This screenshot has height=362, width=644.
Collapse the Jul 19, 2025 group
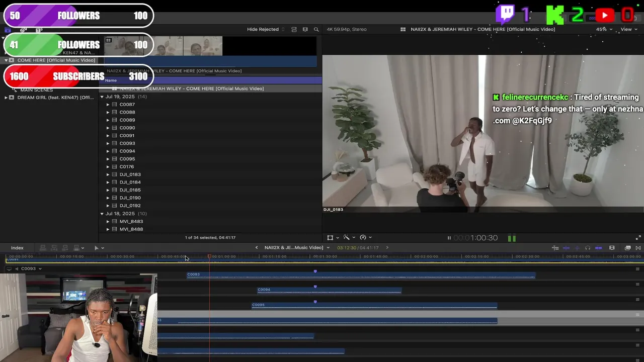(x=102, y=97)
